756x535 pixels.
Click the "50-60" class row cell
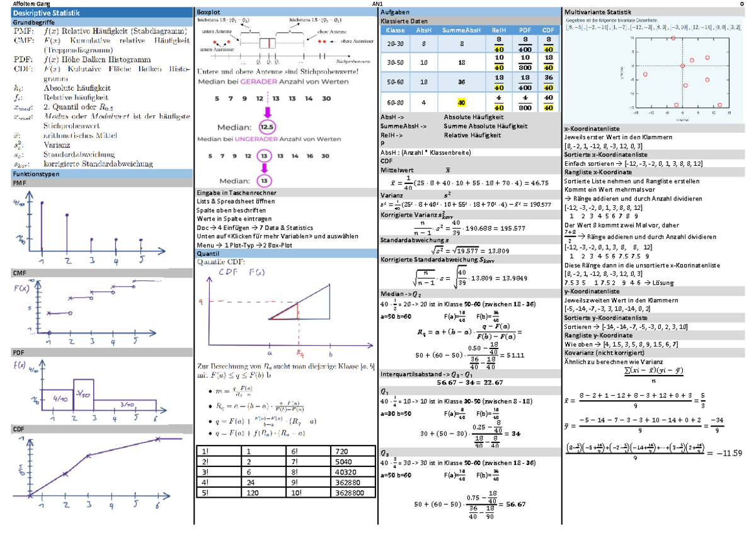[396, 82]
